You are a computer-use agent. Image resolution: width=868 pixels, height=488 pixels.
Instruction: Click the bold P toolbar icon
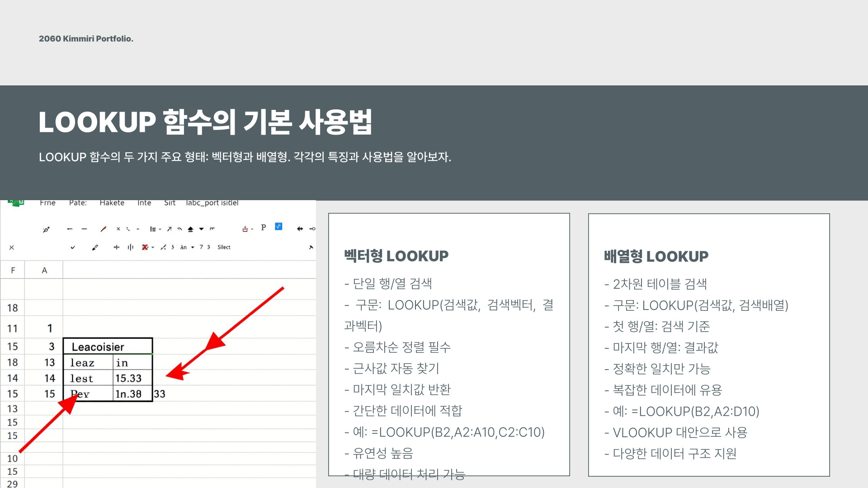pos(264,227)
